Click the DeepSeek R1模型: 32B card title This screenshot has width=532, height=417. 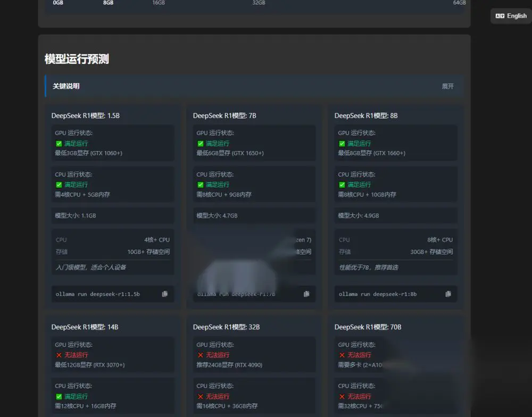pos(226,327)
